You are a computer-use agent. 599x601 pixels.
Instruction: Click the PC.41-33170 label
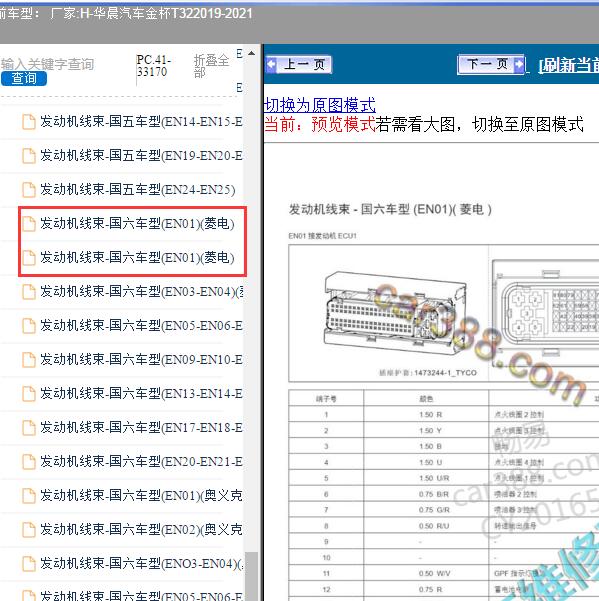tap(154, 66)
